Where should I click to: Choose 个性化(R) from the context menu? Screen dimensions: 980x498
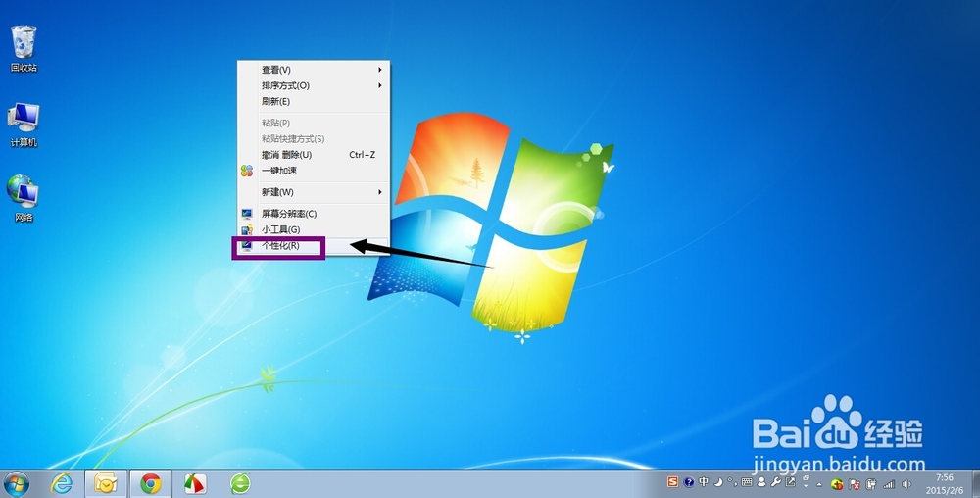click(x=314, y=245)
